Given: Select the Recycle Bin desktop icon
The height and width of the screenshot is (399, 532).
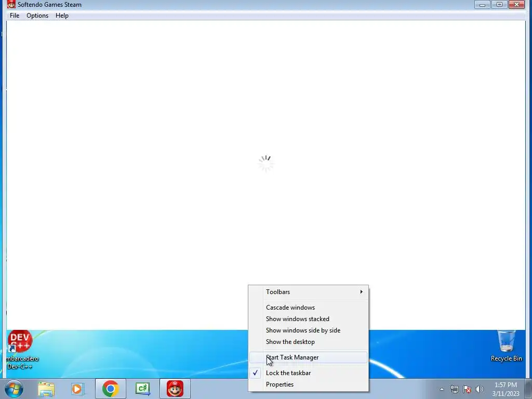Looking at the screenshot, I should pos(506,346).
